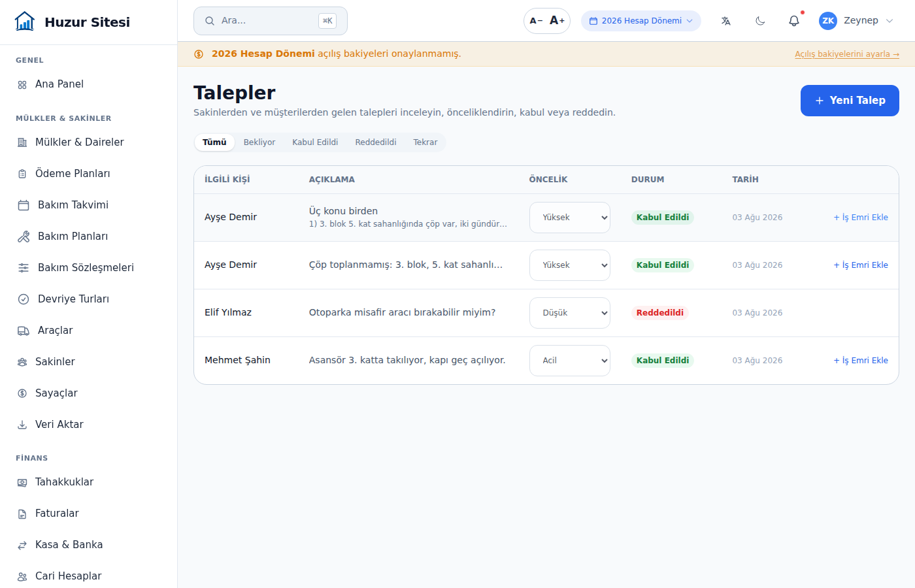This screenshot has width=915, height=588.
Task: Switch to the Kabul Edildi filter tab
Action: 315,142
